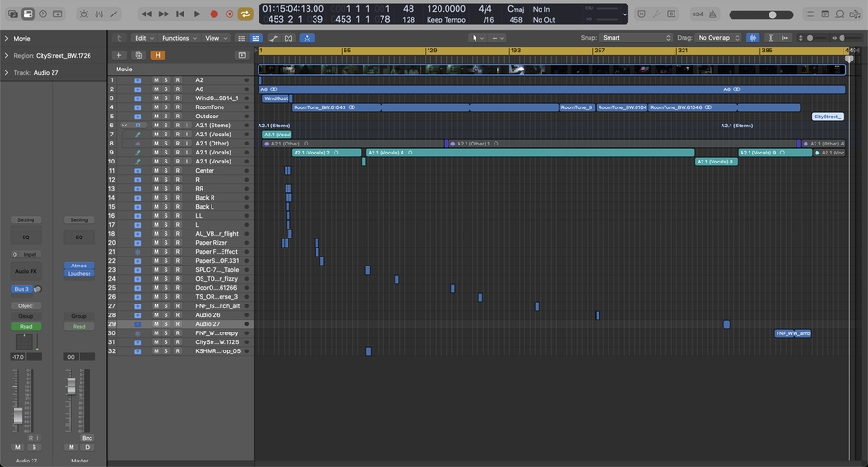868x467 pixels.
Task: Toggle the Cycle mode button
Action: click(x=245, y=14)
